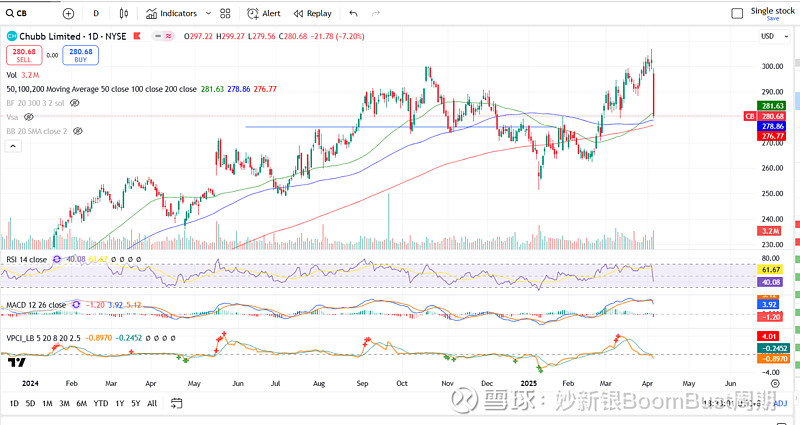Select the 5Y range tab
Image resolution: width=800 pixels, height=425 pixels.
tap(136, 404)
